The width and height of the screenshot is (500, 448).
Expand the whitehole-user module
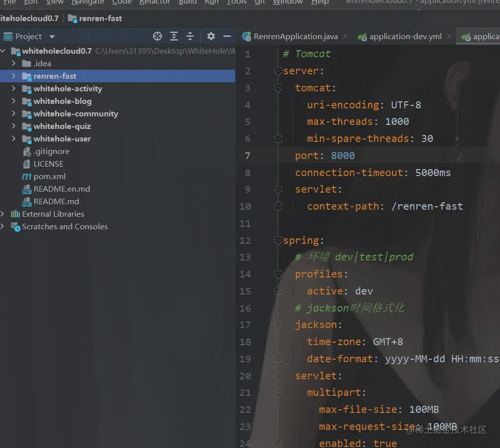coord(14,138)
